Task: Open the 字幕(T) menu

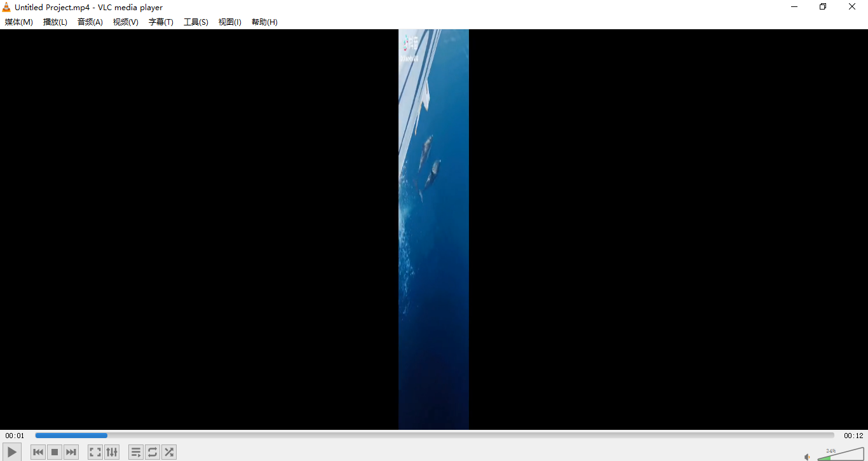Action: tap(160, 22)
